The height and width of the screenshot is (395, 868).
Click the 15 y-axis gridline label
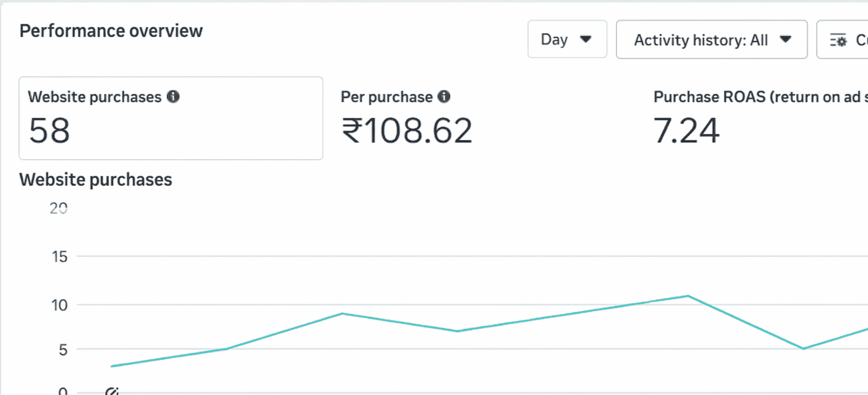(x=60, y=257)
